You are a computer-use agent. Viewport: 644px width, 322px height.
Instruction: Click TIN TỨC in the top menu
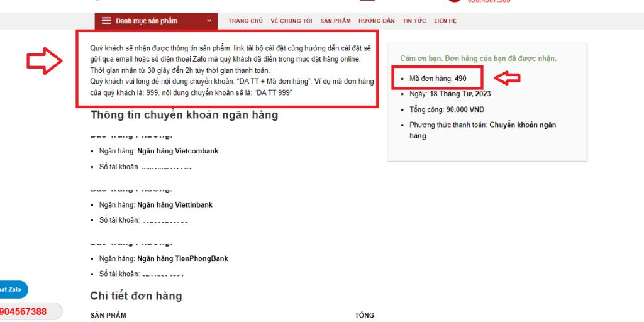tap(414, 21)
